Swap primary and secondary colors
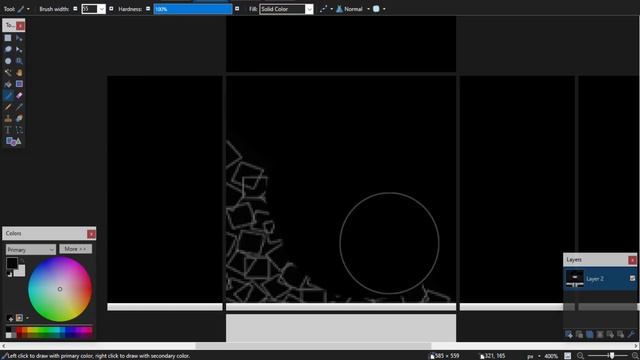 pos(22,260)
